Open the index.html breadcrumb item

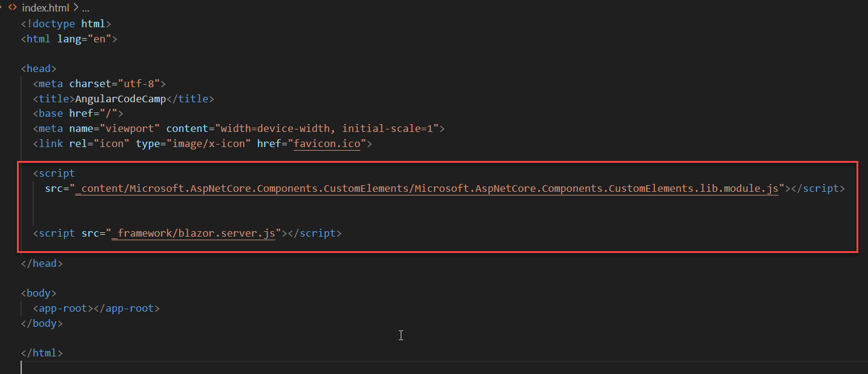coord(45,8)
